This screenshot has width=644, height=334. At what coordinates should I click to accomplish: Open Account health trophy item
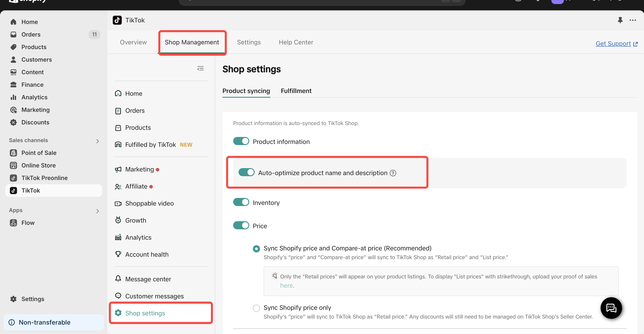147,254
